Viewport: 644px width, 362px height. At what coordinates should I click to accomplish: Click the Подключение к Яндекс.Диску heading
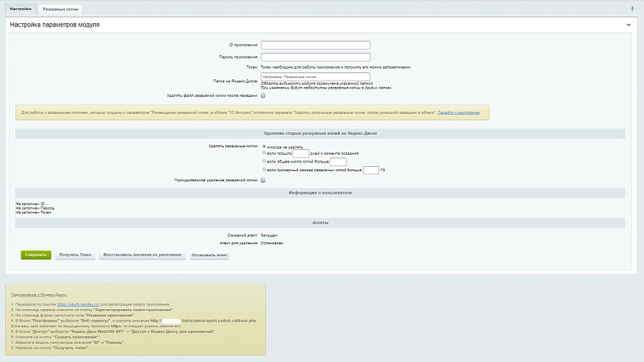(x=39, y=295)
